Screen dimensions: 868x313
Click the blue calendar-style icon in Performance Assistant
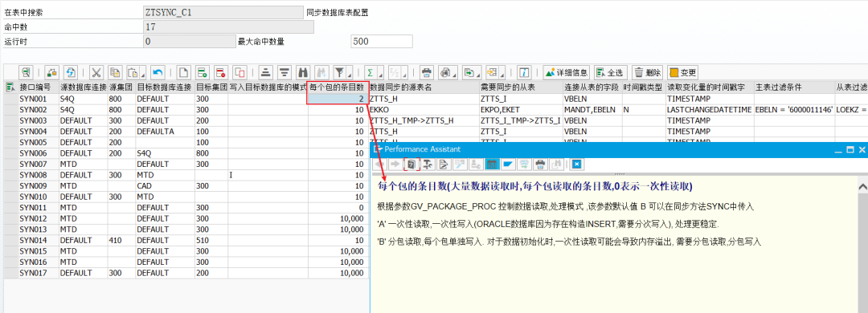coord(492,165)
